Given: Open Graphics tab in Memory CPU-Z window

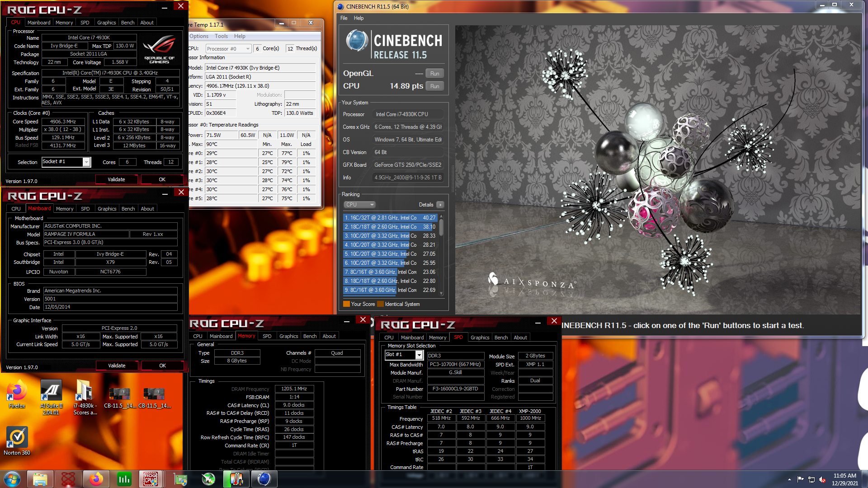Looking at the screenshot, I should (288, 336).
